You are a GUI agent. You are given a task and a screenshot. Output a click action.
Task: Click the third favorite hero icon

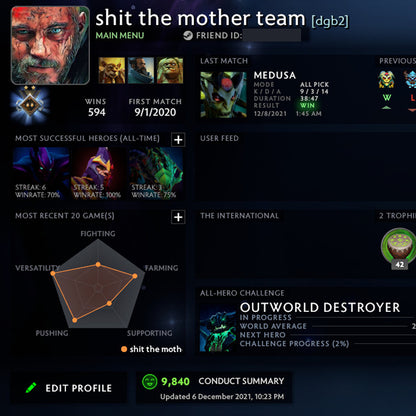(x=170, y=70)
